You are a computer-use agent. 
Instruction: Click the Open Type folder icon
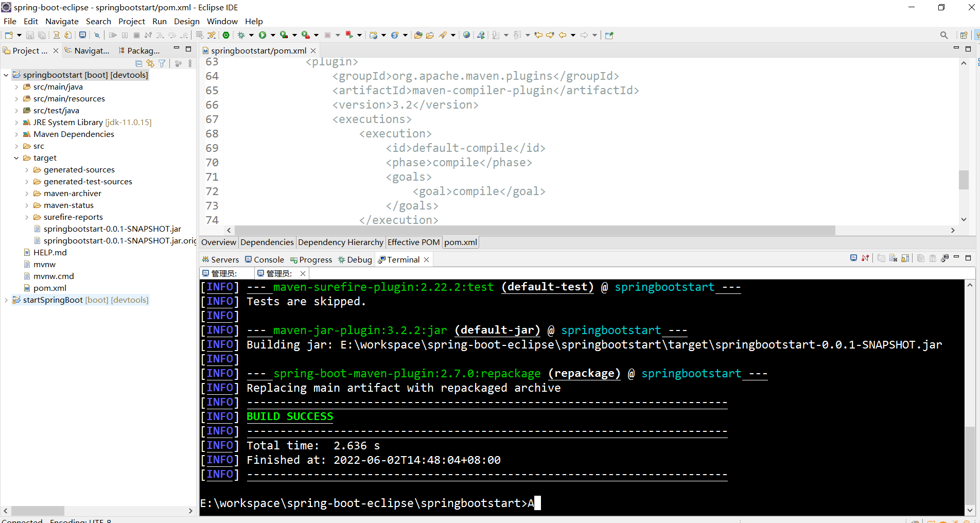tap(418, 35)
